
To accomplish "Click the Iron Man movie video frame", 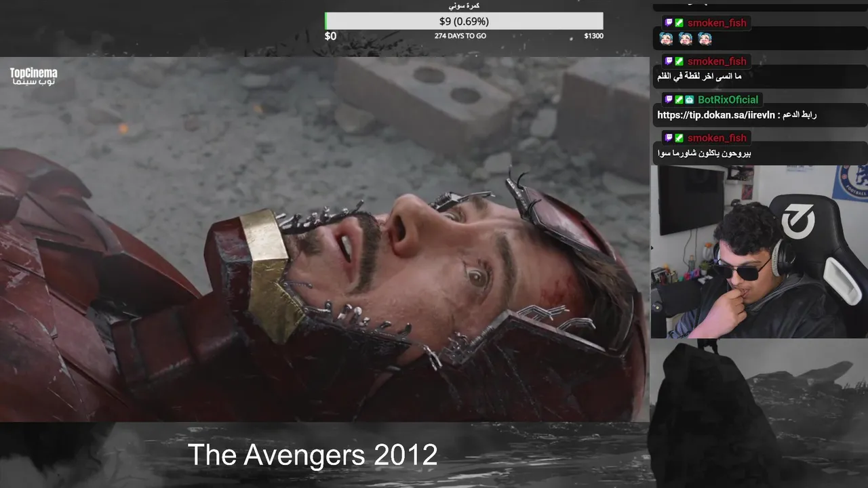I will point(324,239).
